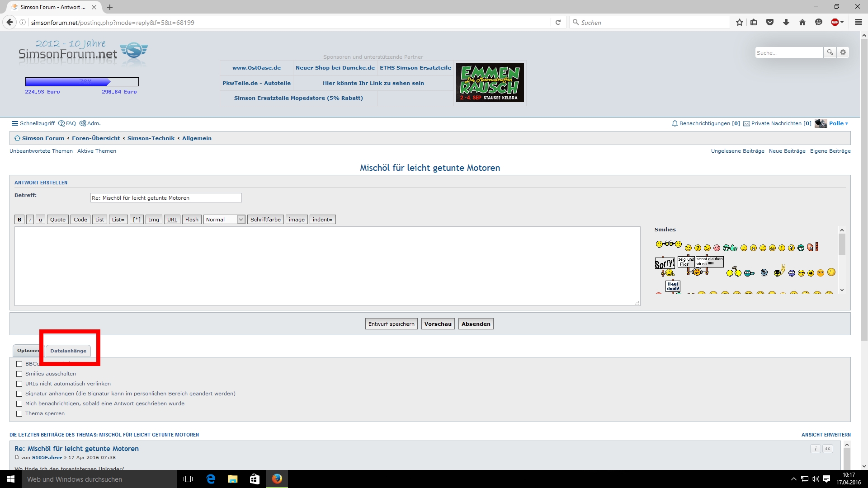Open the Emmenrausch sponsor banner
868x488 pixels.
(490, 82)
